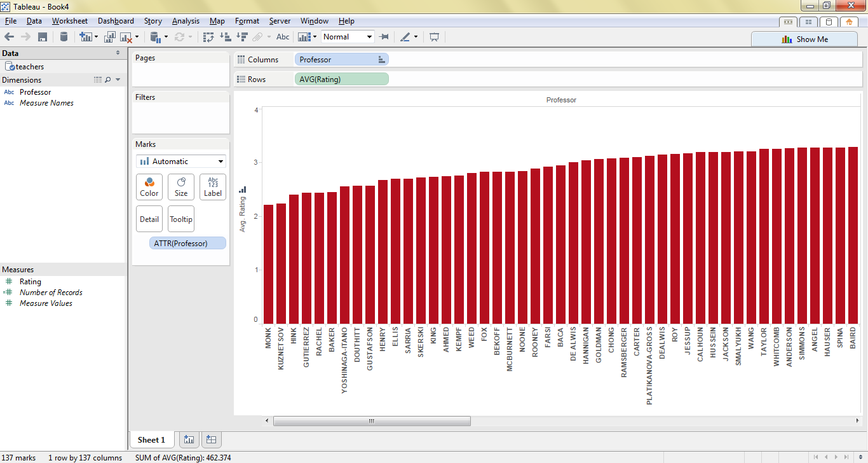Open the Automatic mark type dropdown

181,162
